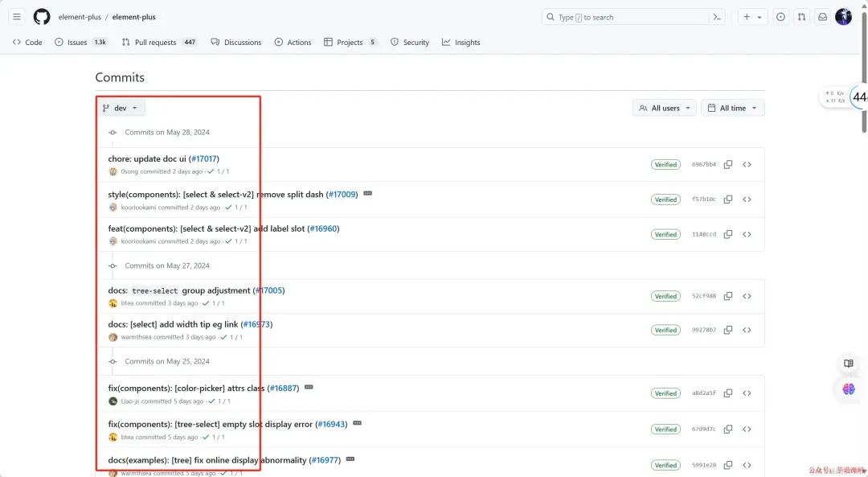The image size is (868, 477).
Task: Browse repository at commit 99278b7
Action: coord(747,330)
